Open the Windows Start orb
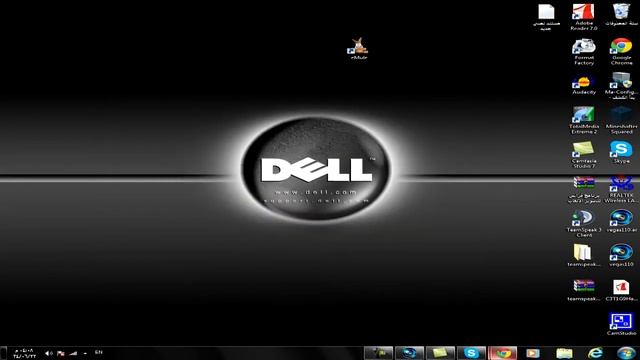 (626, 353)
